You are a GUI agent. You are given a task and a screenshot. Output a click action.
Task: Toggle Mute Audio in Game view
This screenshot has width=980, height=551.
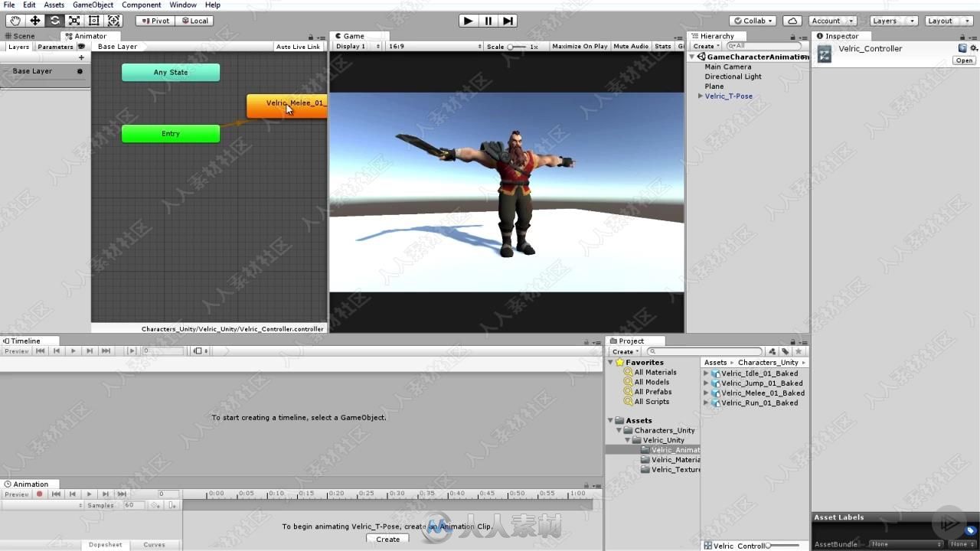[x=631, y=46]
